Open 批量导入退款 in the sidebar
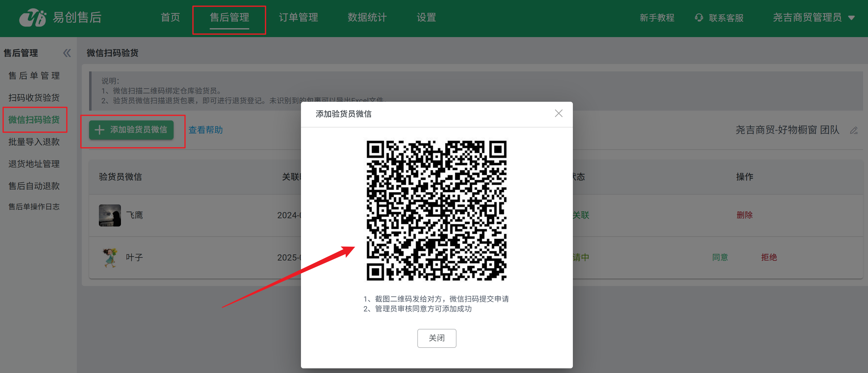This screenshot has width=868, height=373. 34,142
